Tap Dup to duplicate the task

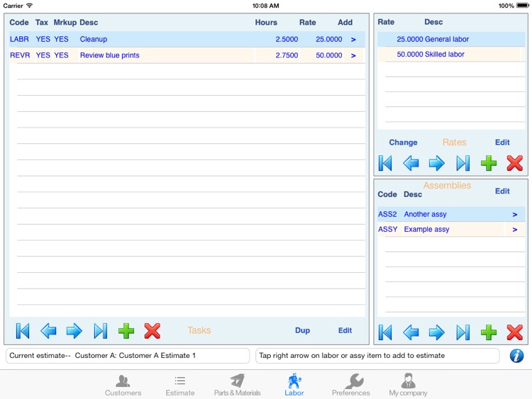click(x=302, y=330)
